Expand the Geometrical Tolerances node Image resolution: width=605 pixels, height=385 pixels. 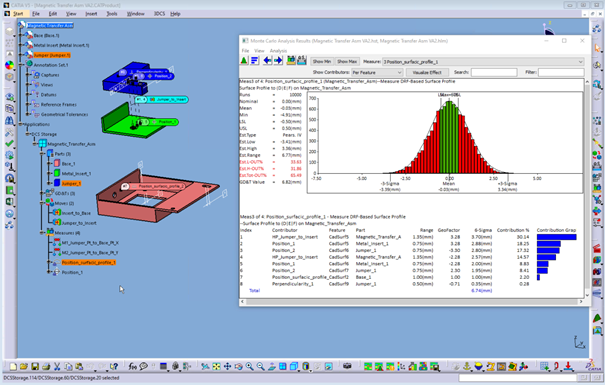27,114
